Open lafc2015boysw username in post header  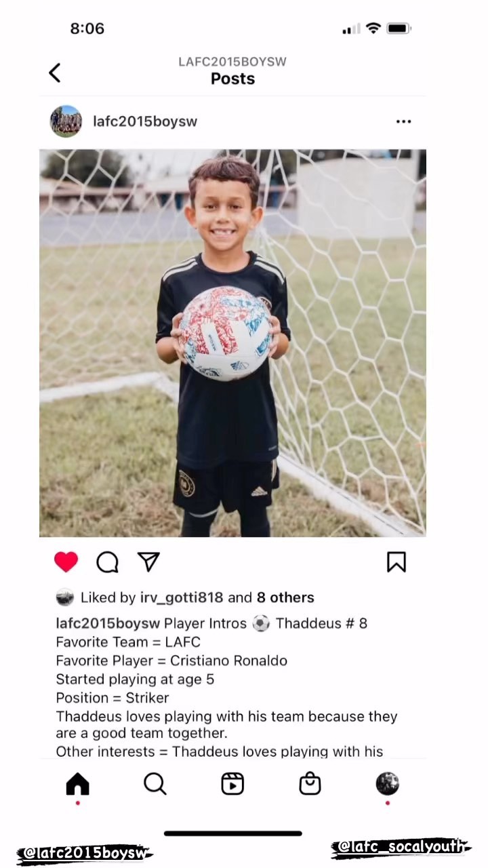(145, 121)
